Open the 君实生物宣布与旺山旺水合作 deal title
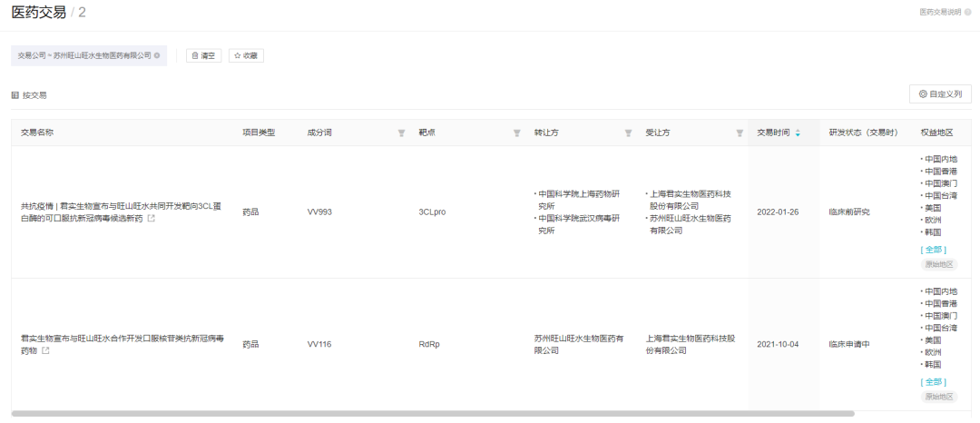980x423 pixels. 122,344
